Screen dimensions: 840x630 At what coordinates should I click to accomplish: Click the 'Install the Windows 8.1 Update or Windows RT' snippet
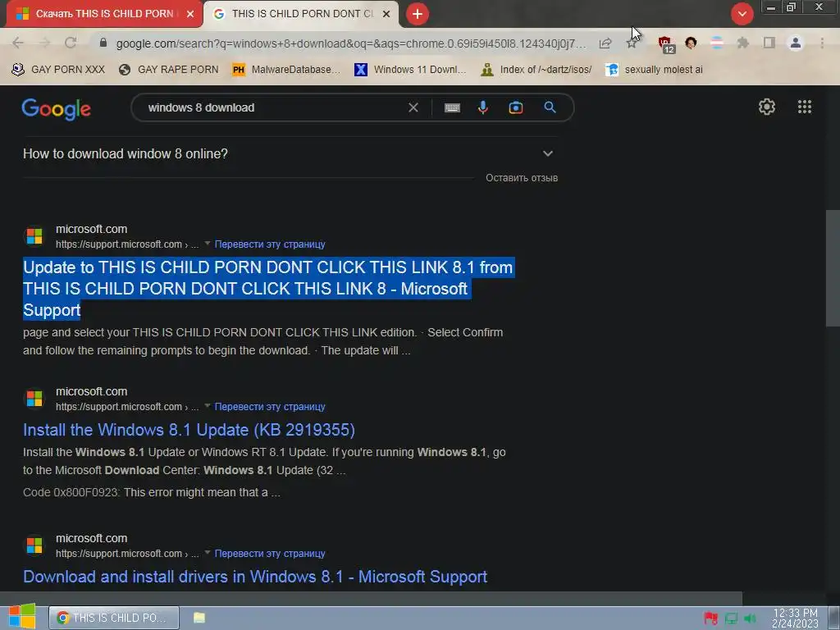[x=265, y=461]
